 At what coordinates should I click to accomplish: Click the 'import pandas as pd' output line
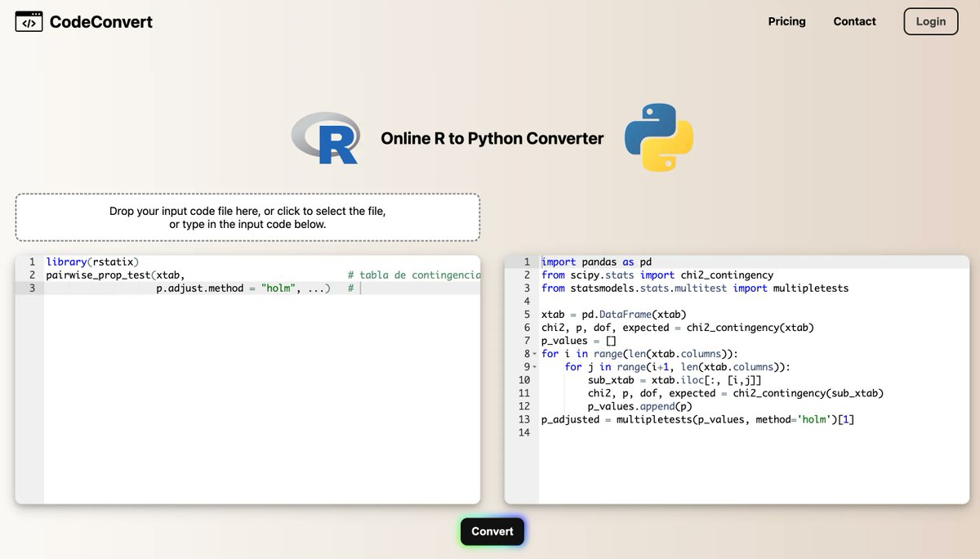pyautogui.click(x=596, y=262)
